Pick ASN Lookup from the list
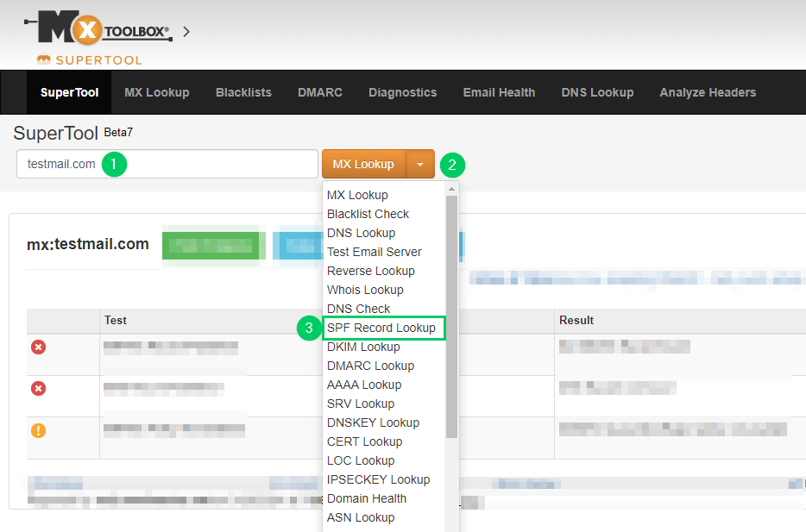The image size is (806, 532). coord(361,517)
